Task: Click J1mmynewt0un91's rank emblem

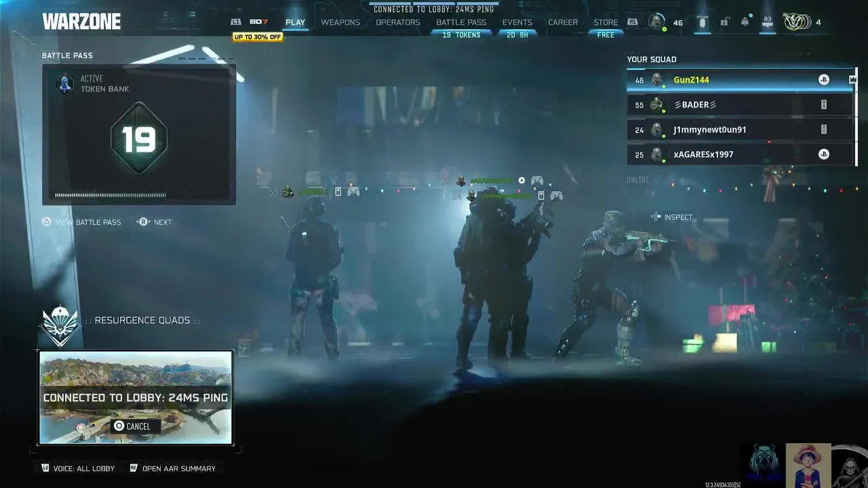Action: tap(656, 129)
